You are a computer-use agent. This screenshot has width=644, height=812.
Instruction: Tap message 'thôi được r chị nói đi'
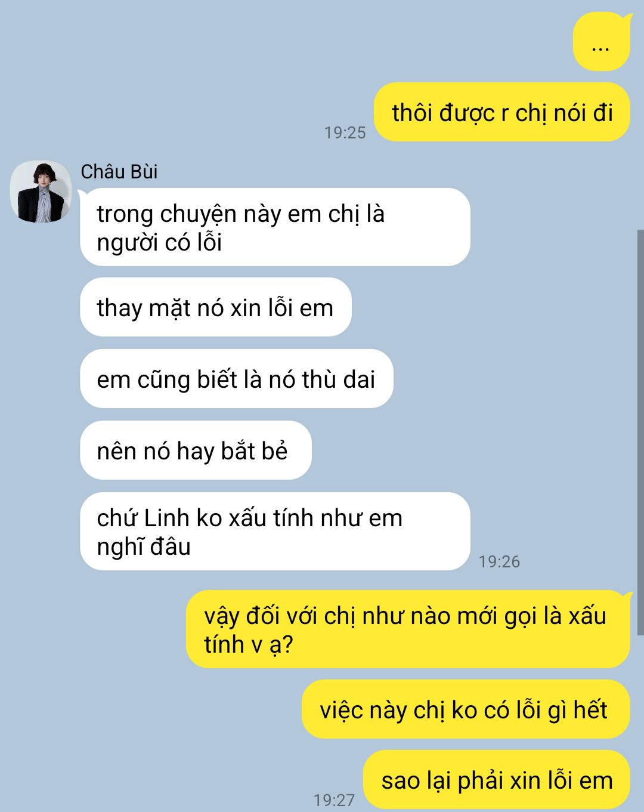[502, 112]
